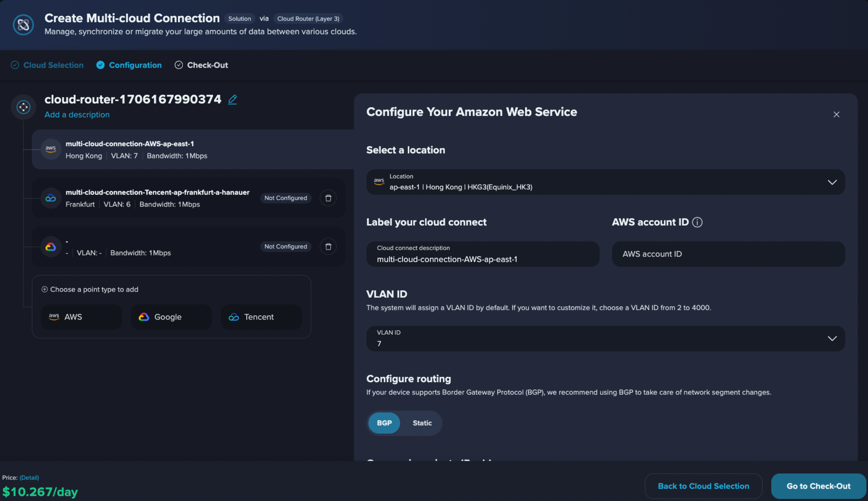Screen dimensions: 868x501
Task: Click the cloud-router-1706167990374 title
Action: (x=133, y=100)
